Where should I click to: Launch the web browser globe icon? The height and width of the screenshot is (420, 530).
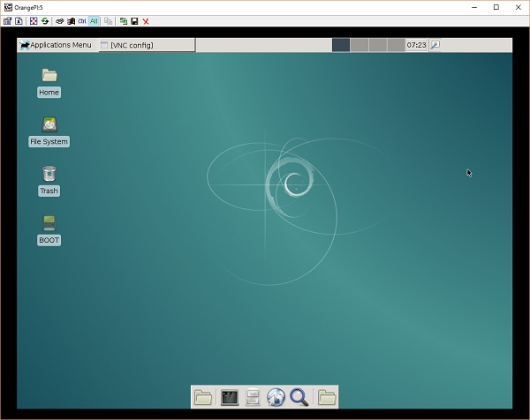(x=276, y=398)
